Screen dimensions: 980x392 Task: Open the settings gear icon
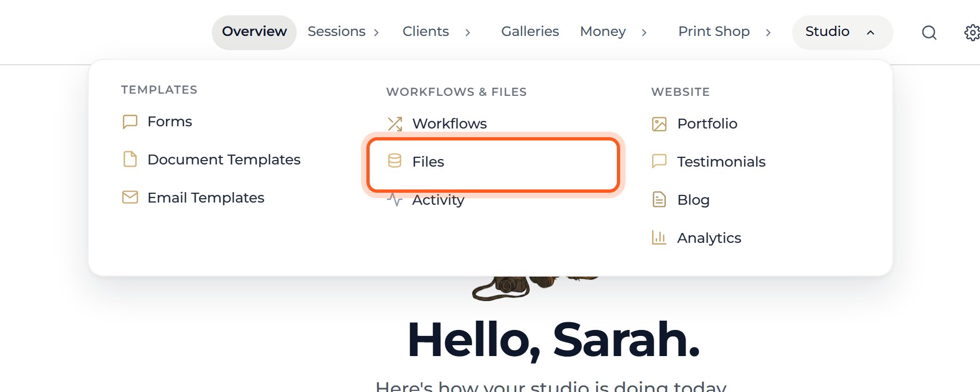(972, 33)
